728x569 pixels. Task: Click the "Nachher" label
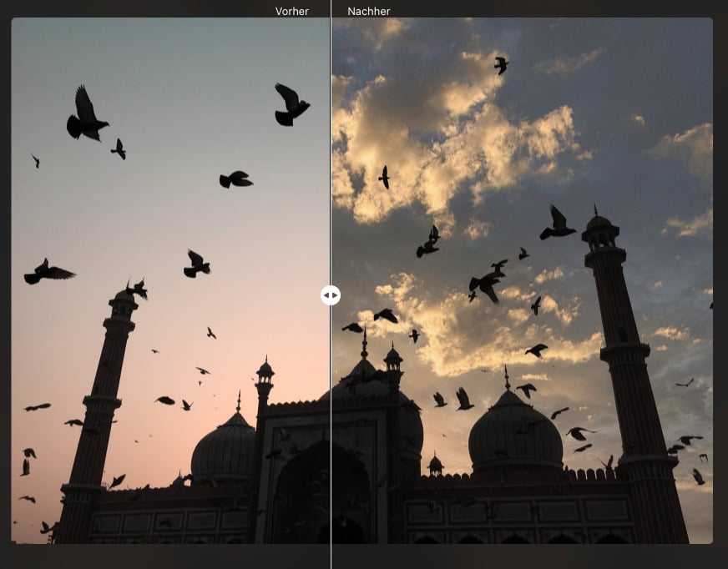coord(369,11)
